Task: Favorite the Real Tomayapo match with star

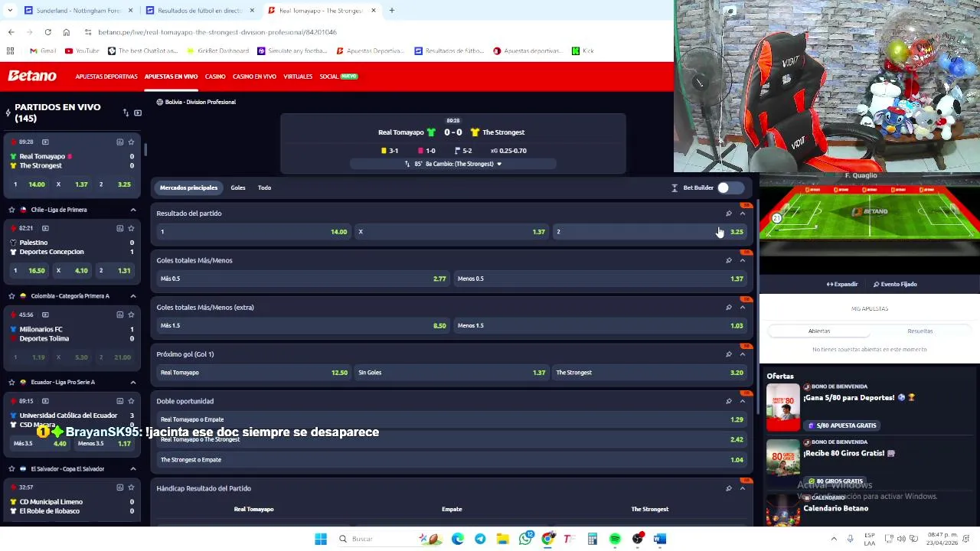Action: [x=131, y=142]
